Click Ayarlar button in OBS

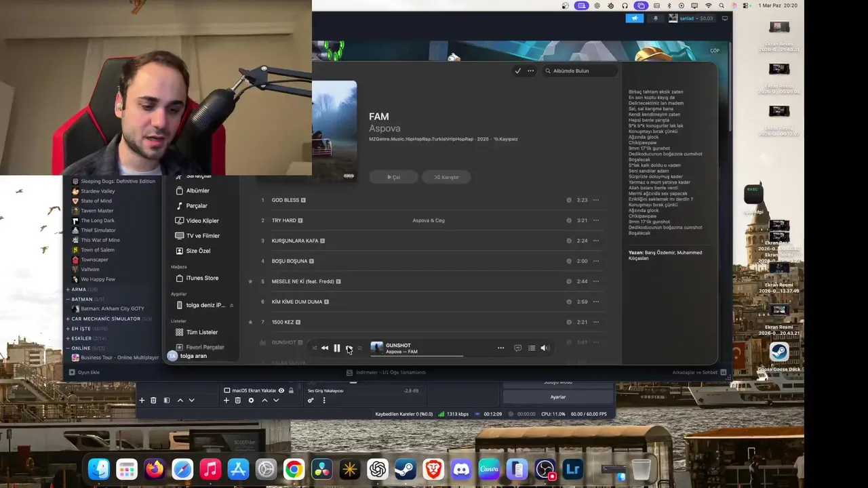coord(557,396)
